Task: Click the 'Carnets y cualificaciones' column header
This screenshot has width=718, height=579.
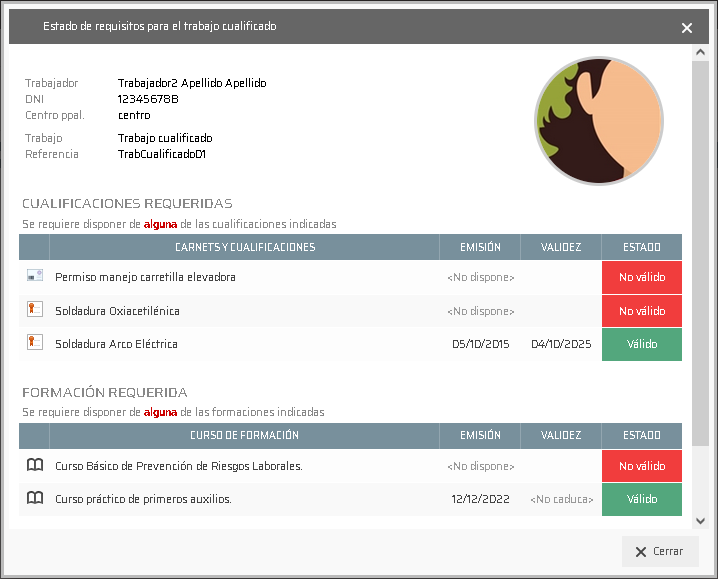Action: 244,247
